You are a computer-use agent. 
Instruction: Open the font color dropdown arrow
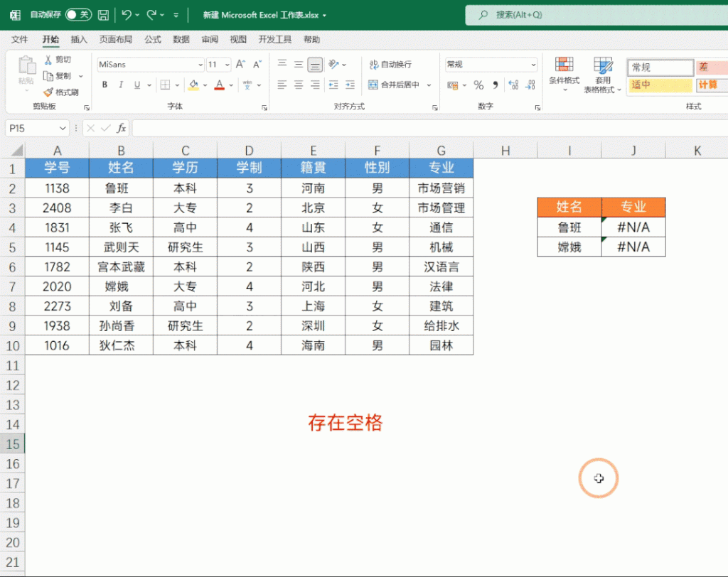coord(231,85)
